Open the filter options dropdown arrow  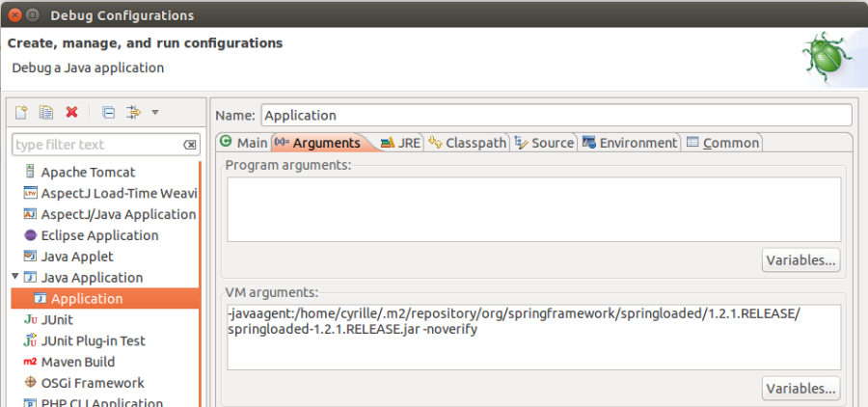click(x=155, y=113)
